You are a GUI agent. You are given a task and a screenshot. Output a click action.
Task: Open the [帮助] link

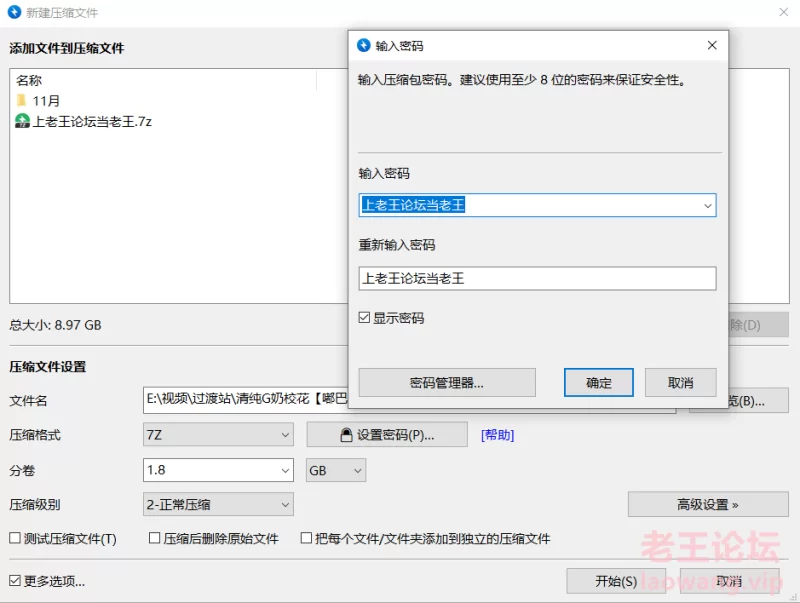pyautogui.click(x=497, y=435)
